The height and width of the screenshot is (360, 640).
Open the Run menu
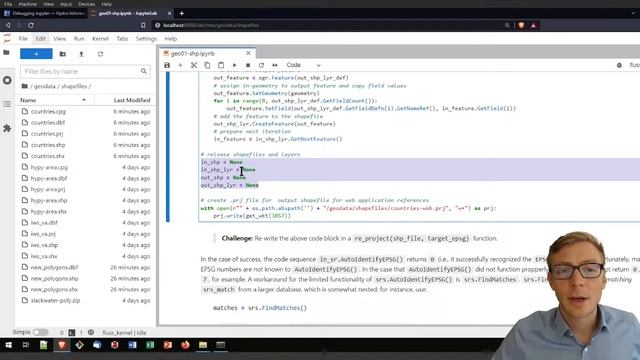pyautogui.click(x=79, y=39)
